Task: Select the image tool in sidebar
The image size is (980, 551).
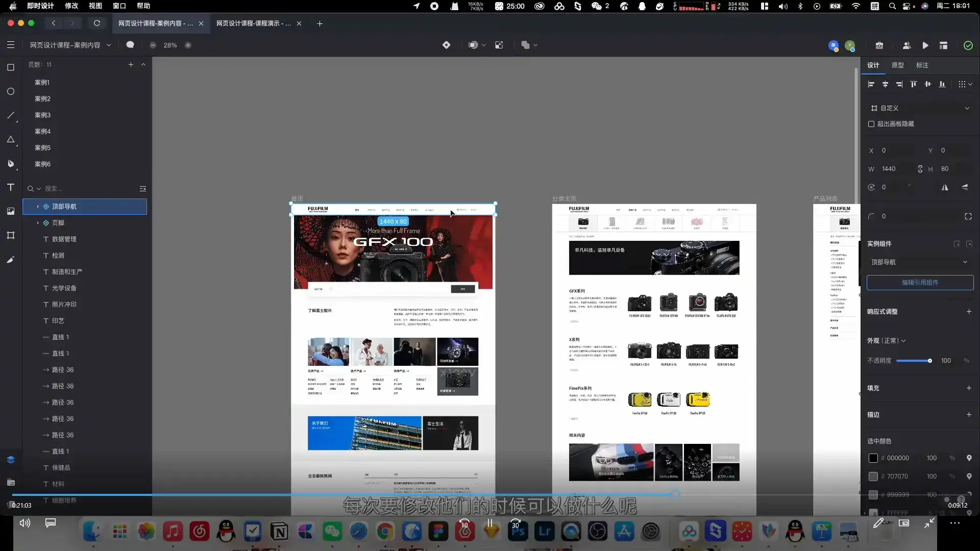Action: pos(10,211)
